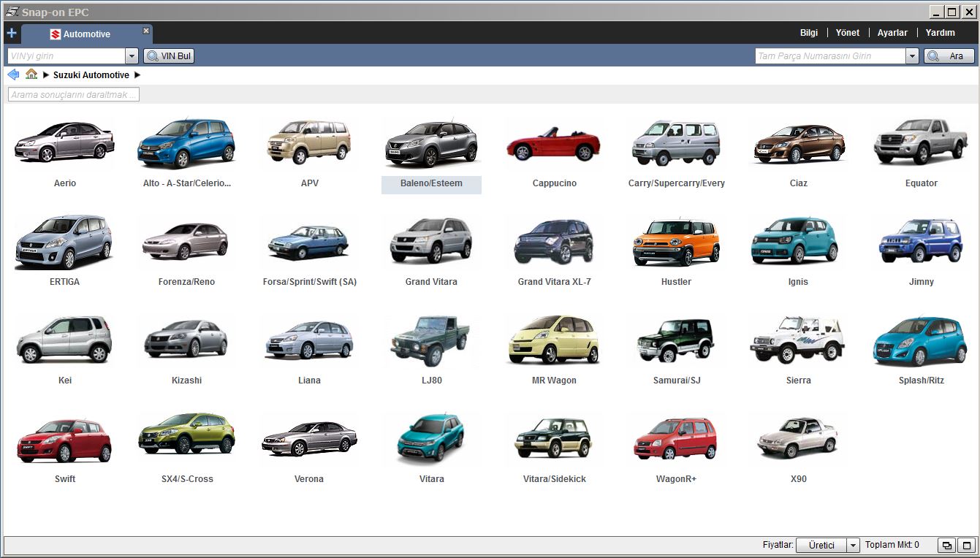Screen dimensions: 980x558
Task: Go to the home icon in breadcrumb
Action: 31,74
